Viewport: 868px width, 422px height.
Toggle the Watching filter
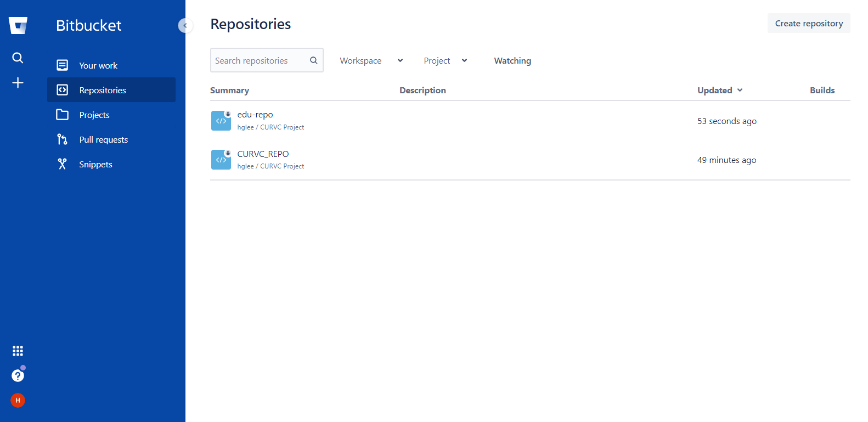tap(512, 60)
